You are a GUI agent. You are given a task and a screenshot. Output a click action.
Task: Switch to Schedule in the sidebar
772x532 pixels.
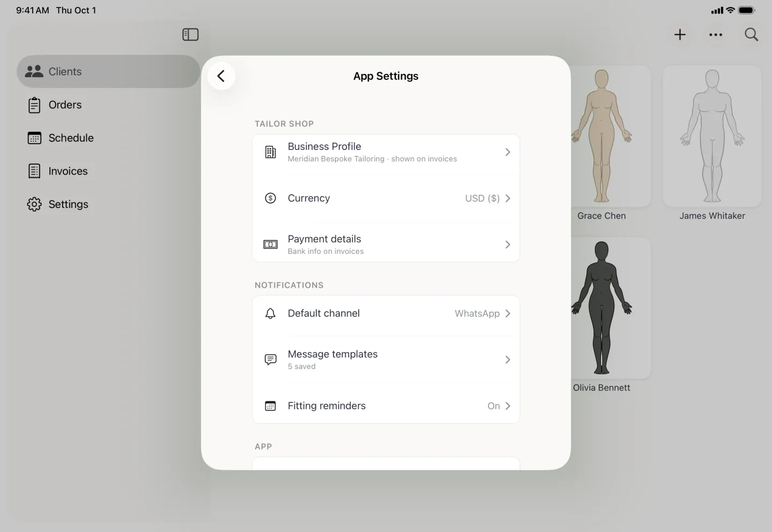pos(71,138)
